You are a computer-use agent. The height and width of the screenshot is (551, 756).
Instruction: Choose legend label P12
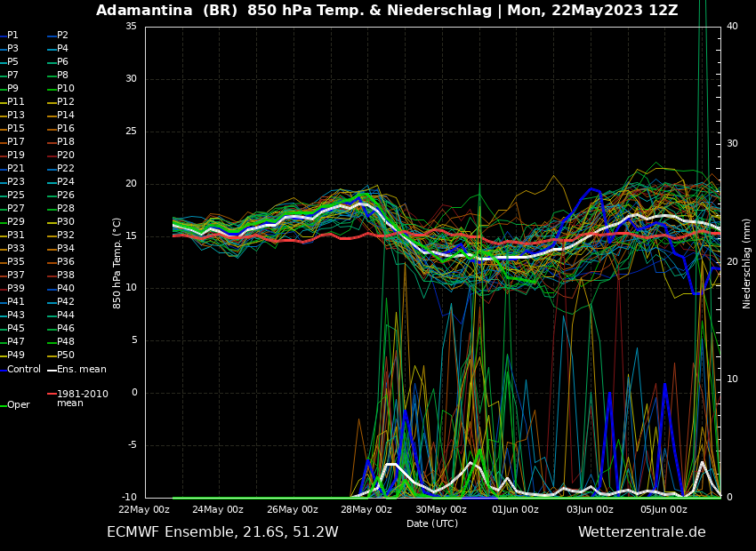pos(60,101)
